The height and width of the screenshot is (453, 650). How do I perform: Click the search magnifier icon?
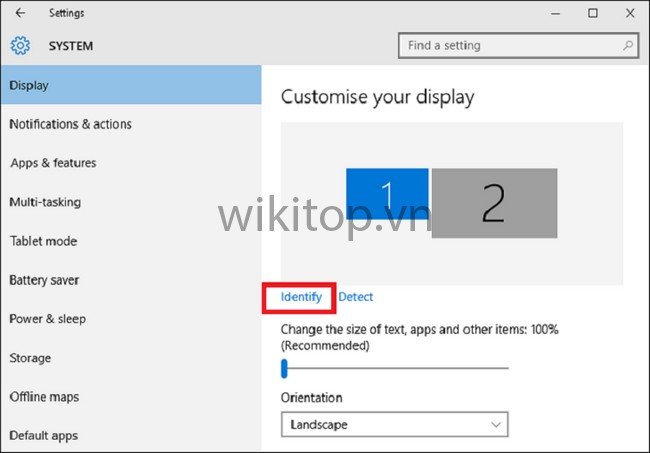[x=628, y=46]
